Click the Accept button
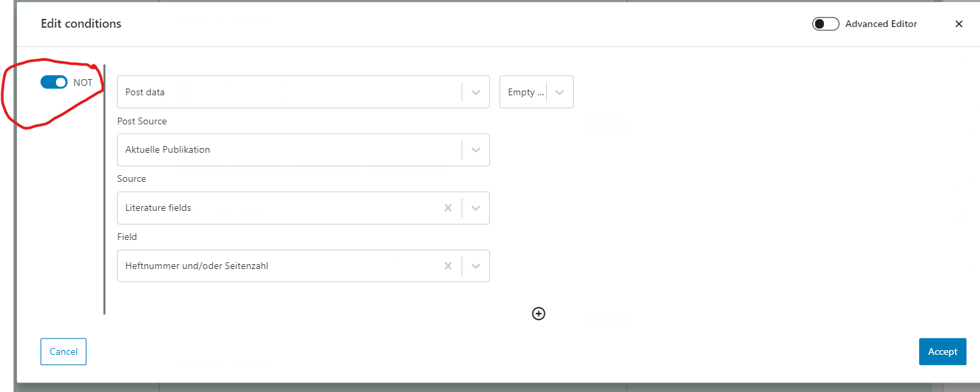 (943, 351)
